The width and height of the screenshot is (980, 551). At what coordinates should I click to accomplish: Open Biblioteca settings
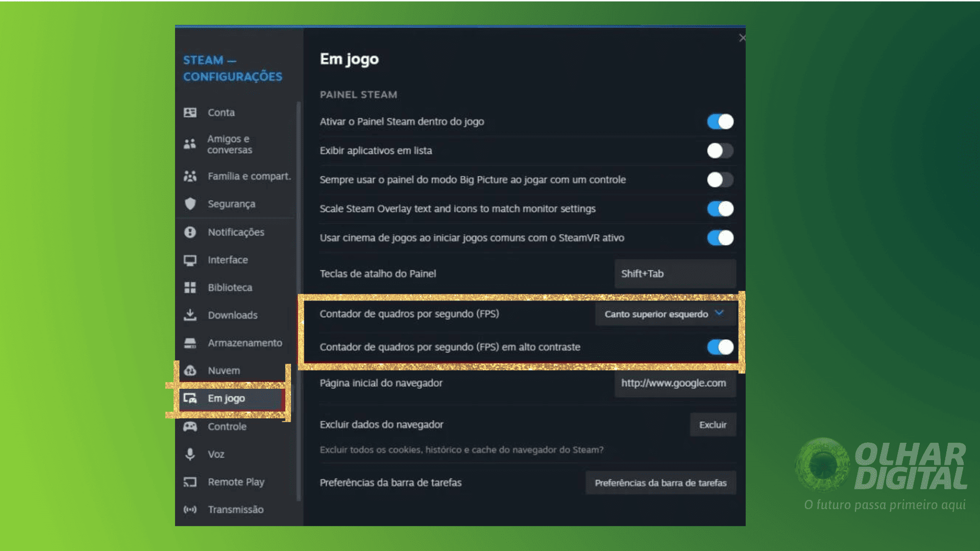point(236,288)
